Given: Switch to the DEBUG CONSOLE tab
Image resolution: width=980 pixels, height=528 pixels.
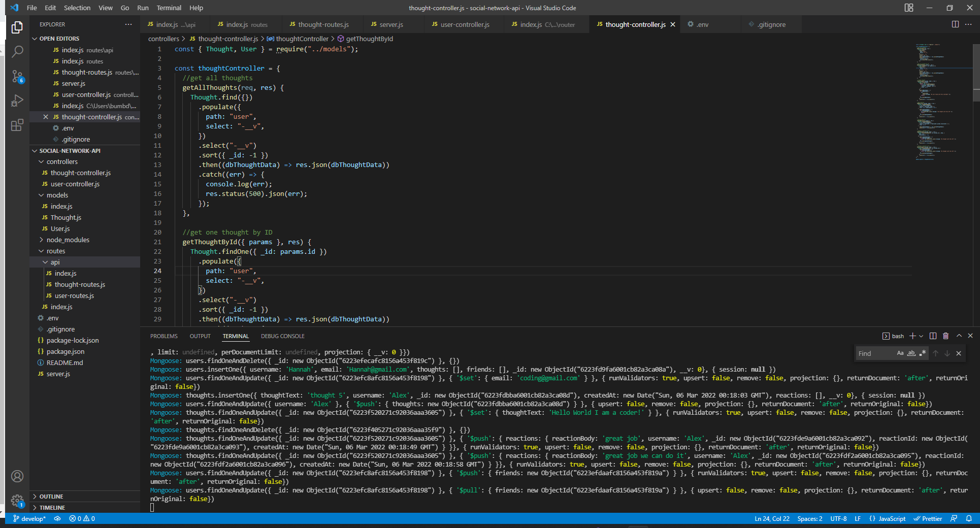Looking at the screenshot, I should 282,336.
